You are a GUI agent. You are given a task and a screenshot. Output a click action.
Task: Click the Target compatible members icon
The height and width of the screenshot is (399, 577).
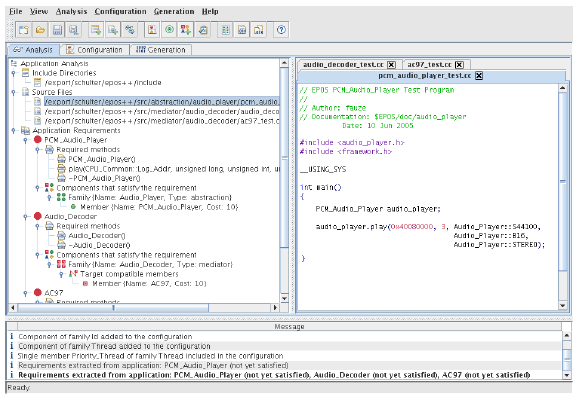click(73, 273)
